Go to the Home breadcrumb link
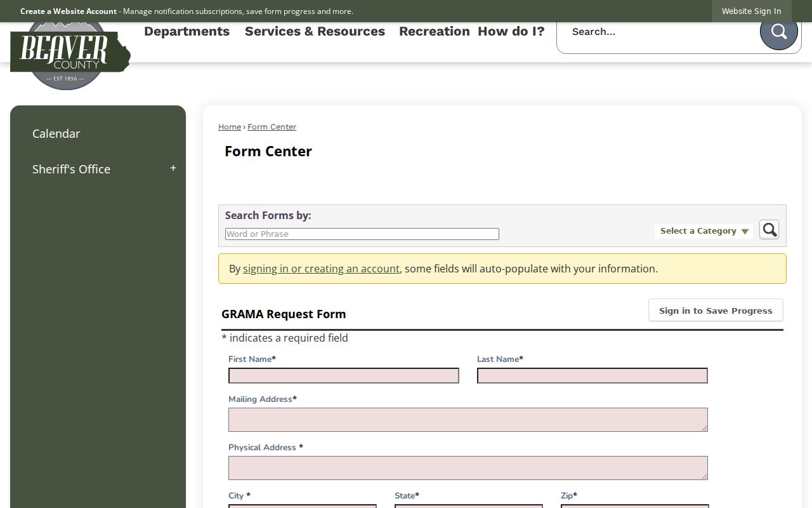 230,127
